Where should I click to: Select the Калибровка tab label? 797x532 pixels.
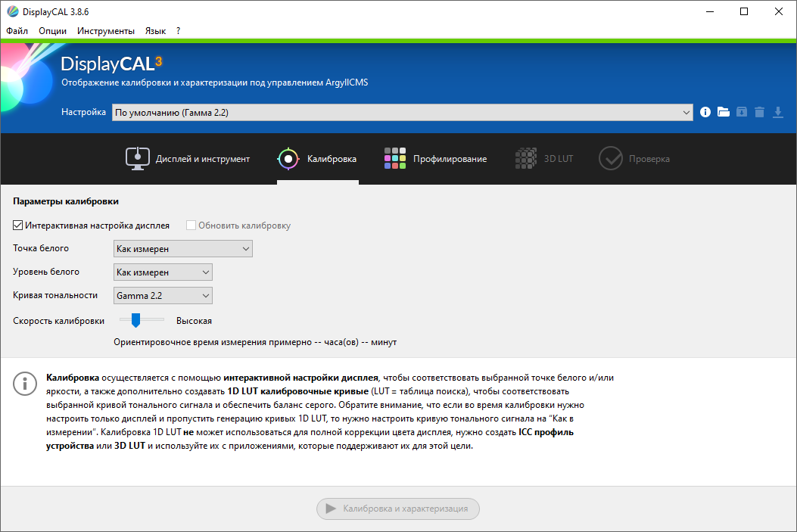pos(332,159)
